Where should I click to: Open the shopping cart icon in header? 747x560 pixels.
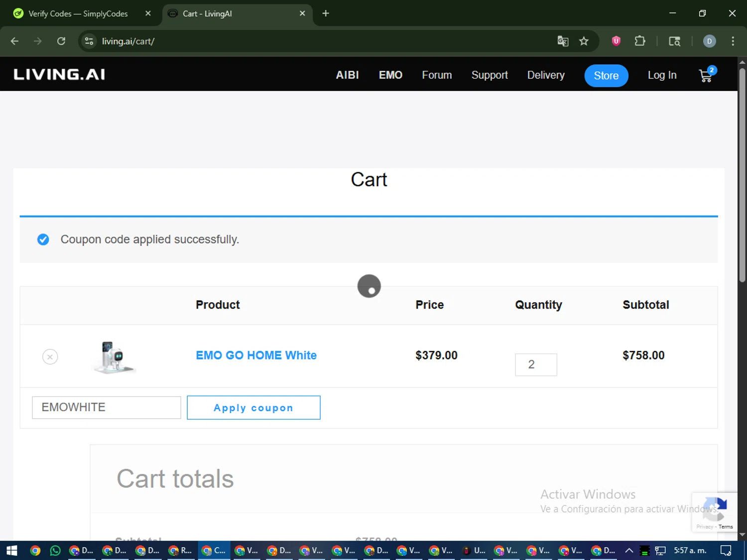pyautogui.click(x=707, y=75)
